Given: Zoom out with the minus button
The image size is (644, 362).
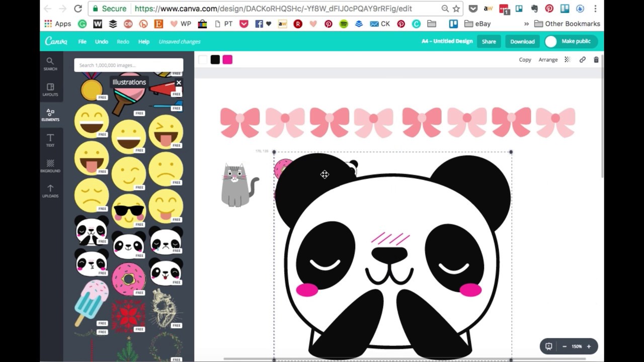Looking at the screenshot, I should (x=565, y=346).
